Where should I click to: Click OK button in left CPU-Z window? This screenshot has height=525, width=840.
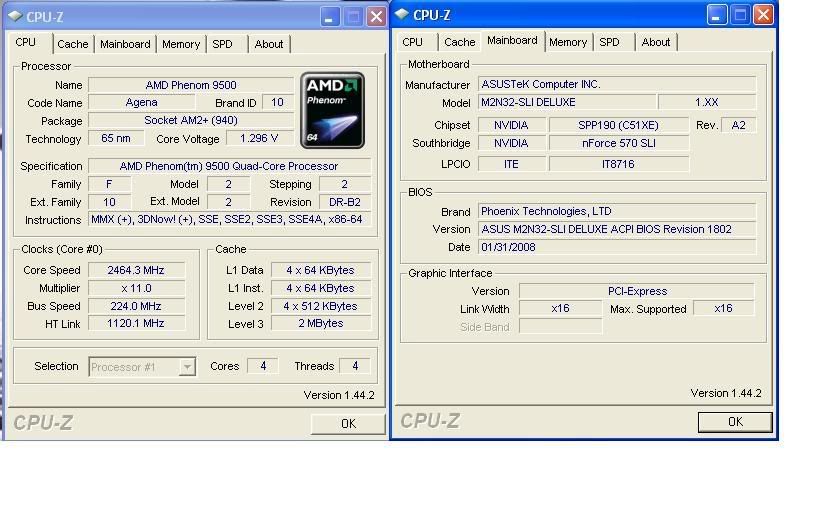point(348,424)
